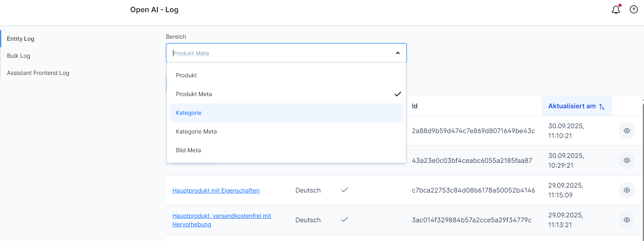Click the sort ascending icon on Aktualisiert am
The image size is (644, 241).
[602, 106]
